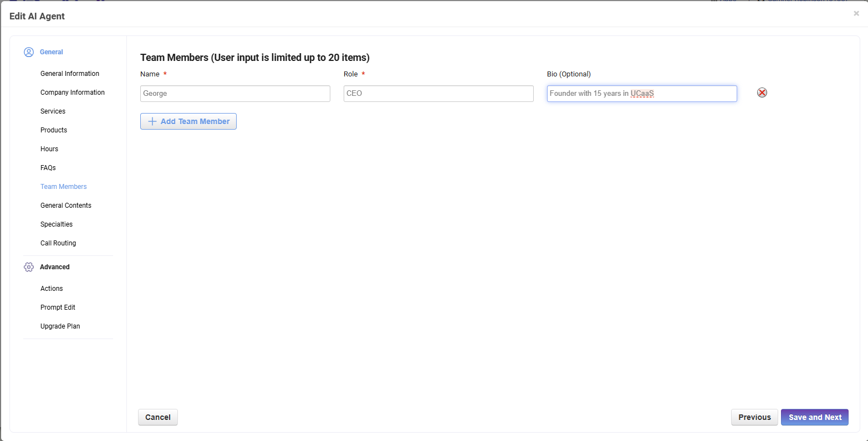868x441 pixels.
Task: Navigate to Services section
Action: [x=53, y=111]
